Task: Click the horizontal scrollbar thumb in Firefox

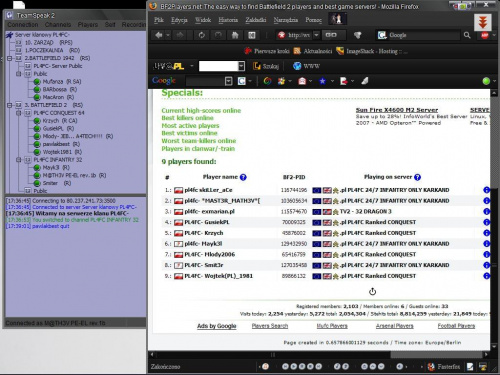Action: point(436,355)
